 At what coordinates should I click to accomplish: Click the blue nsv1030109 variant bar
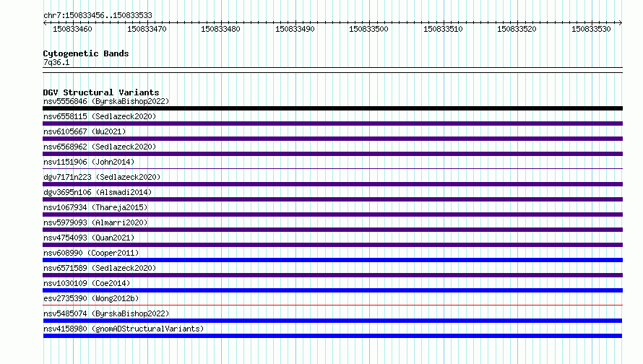click(332, 290)
